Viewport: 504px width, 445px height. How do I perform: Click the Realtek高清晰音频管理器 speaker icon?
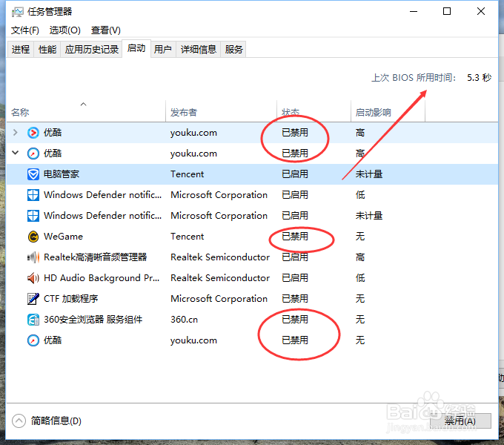(33, 257)
